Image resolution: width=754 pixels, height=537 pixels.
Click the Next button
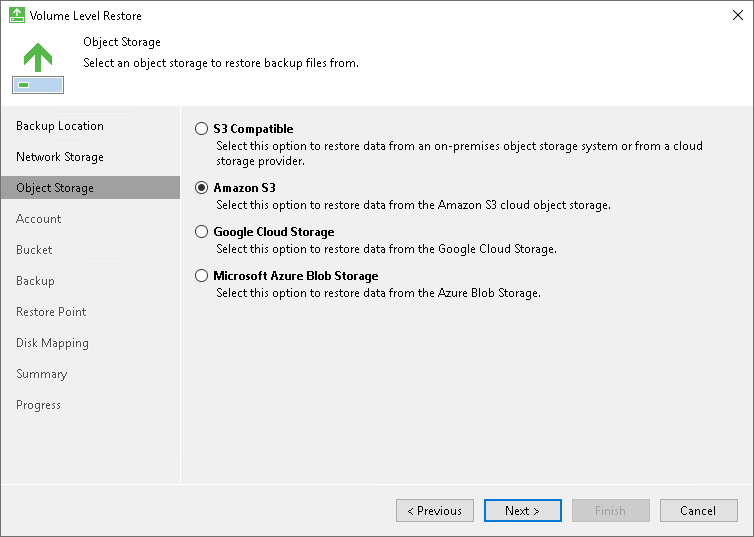pos(523,511)
